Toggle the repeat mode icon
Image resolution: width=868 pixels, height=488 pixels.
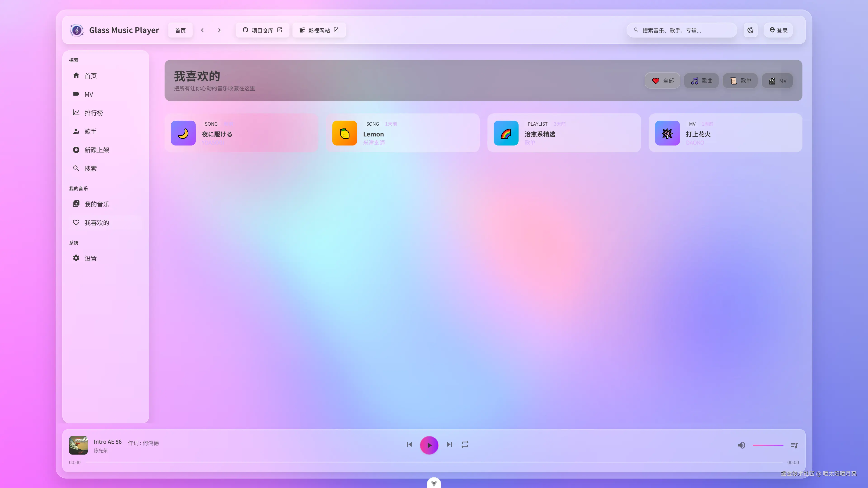(465, 445)
